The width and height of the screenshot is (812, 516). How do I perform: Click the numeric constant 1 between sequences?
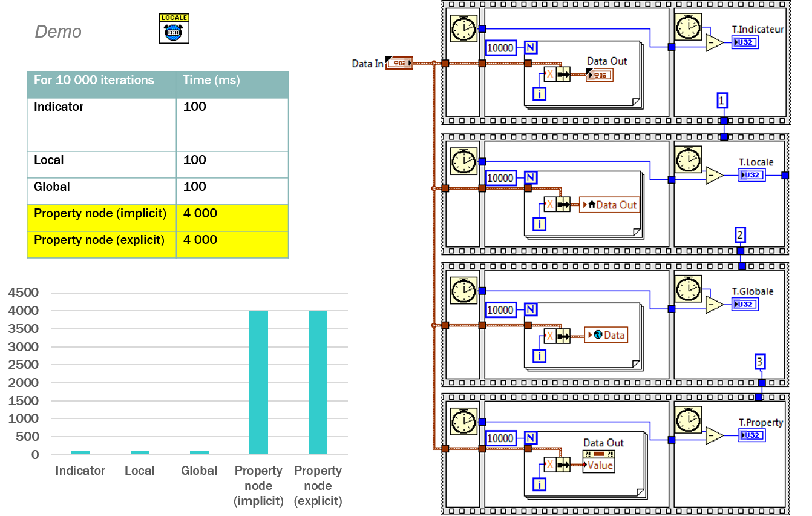(x=721, y=101)
